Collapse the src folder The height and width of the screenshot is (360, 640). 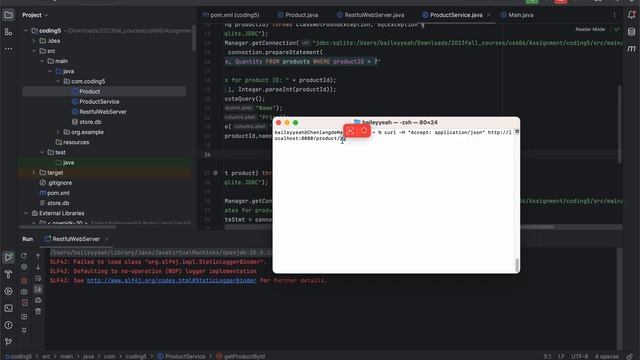coord(34,51)
